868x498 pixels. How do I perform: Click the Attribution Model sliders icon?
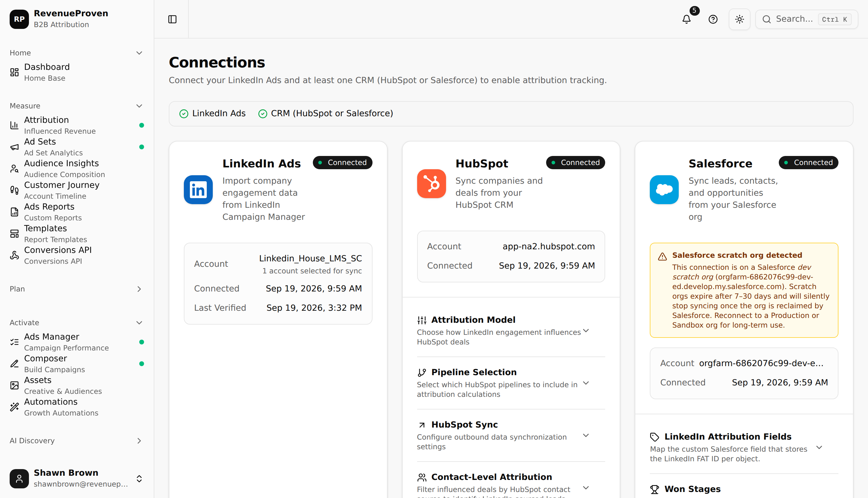(x=422, y=320)
